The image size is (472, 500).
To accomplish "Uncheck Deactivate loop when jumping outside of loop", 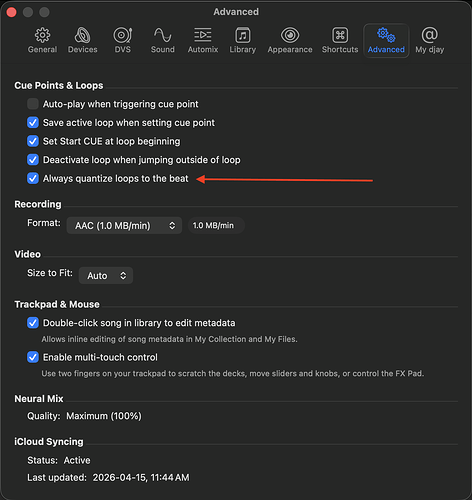I will [33, 160].
